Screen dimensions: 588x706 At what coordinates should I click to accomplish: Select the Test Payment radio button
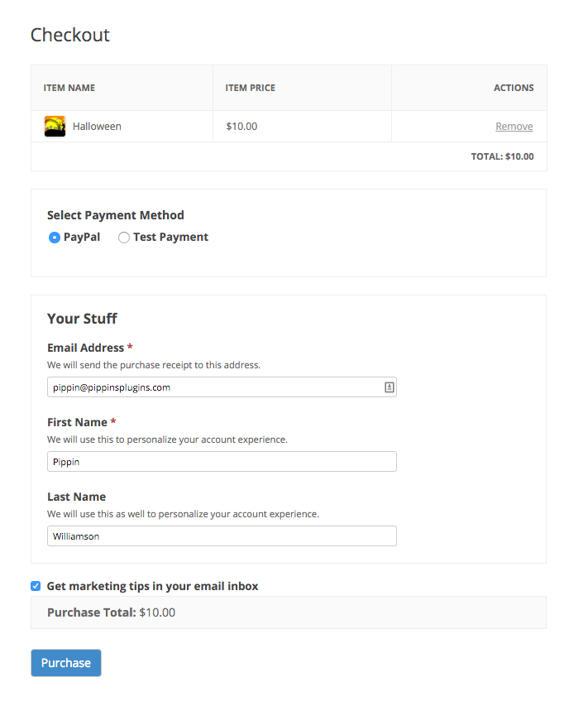click(124, 238)
